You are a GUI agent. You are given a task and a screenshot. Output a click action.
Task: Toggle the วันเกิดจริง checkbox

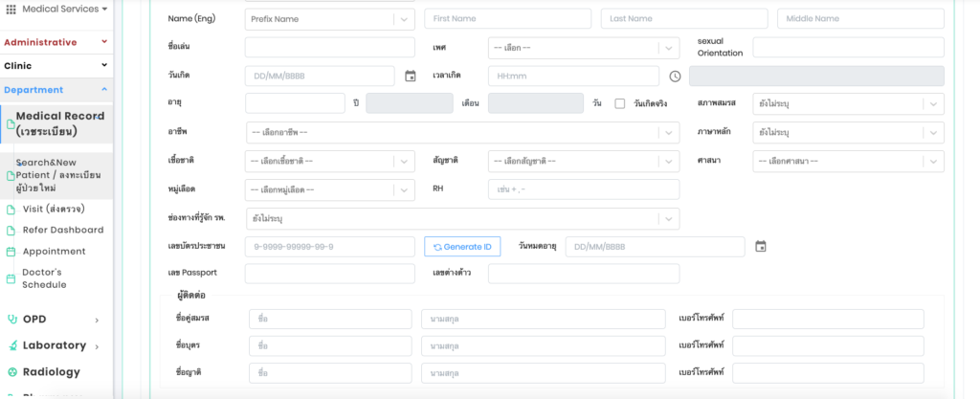tap(620, 103)
